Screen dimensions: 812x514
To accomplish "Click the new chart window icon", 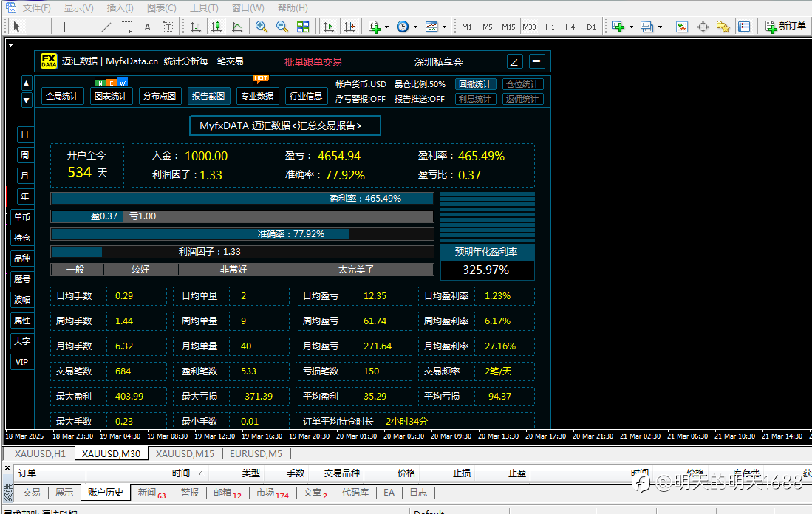I will [x=618, y=27].
